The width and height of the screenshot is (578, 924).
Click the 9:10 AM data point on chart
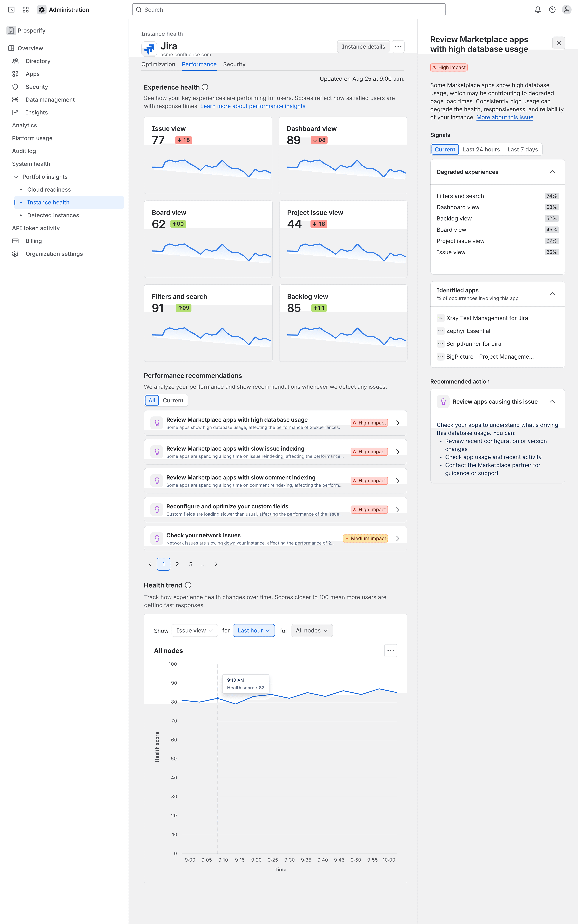218,698
